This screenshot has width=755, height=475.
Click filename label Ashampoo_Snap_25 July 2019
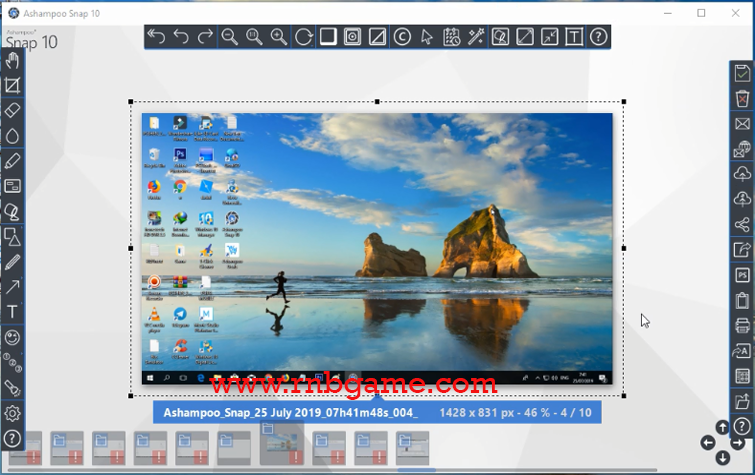tap(290, 413)
